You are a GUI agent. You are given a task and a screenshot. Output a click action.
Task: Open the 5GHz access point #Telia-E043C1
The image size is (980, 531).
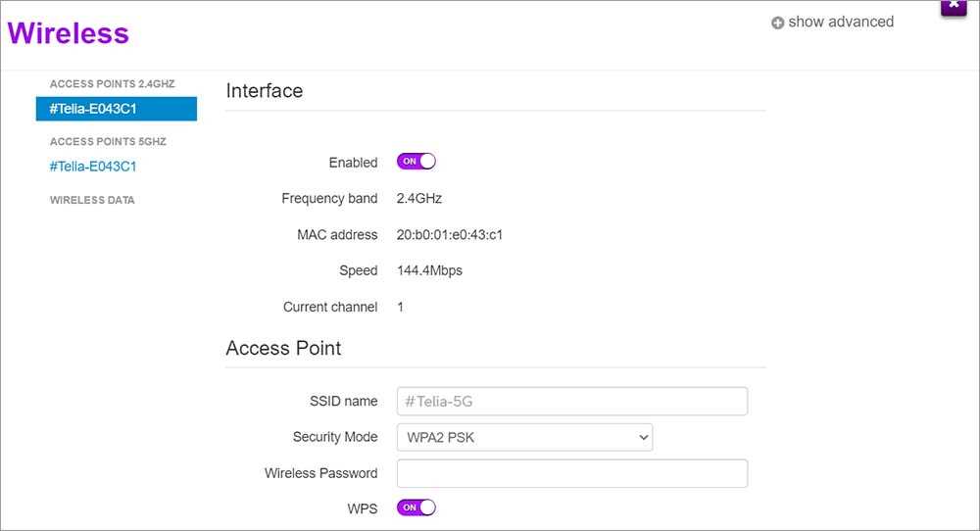click(93, 167)
